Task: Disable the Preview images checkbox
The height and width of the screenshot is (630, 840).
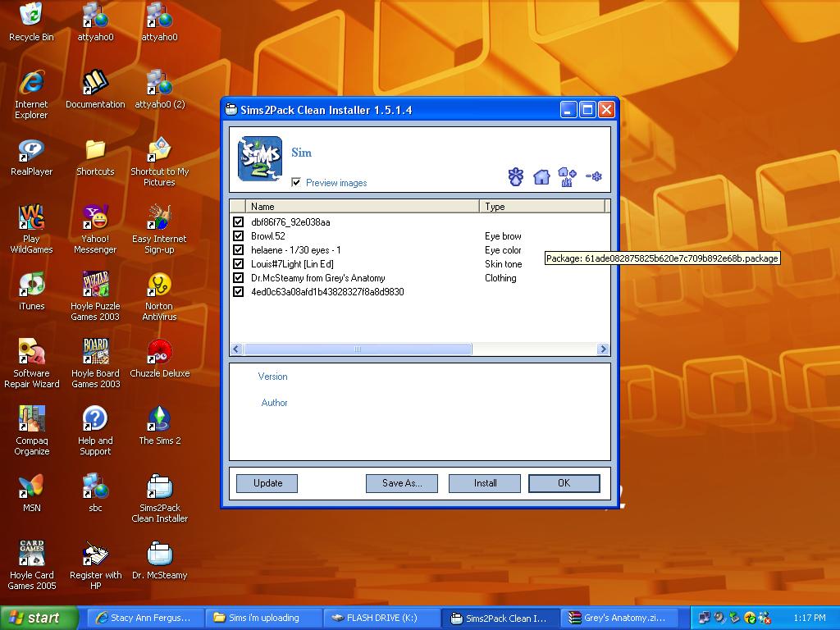Action: point(296,182)
